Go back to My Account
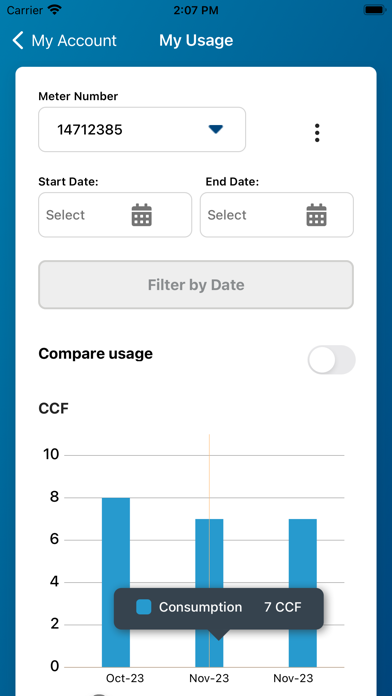The height and width of the screenshot is (696, 392). [64, 40]
